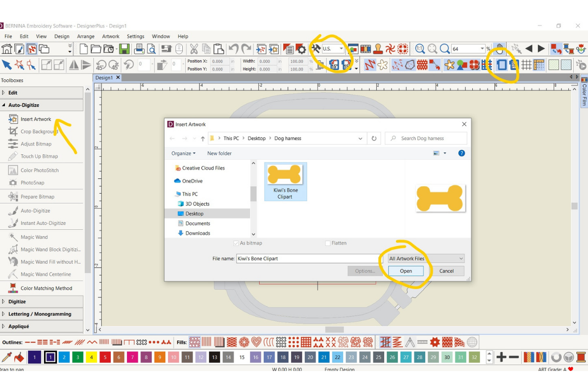588x392 pixels.
Task: Open the Organize dropdown in dialog
Action: point(183,153)
